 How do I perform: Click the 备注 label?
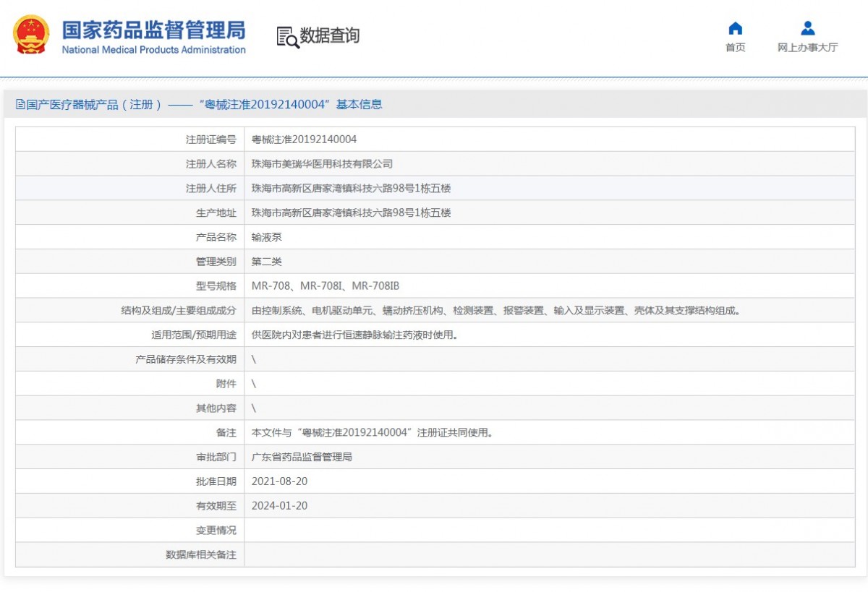pos(226,433)
